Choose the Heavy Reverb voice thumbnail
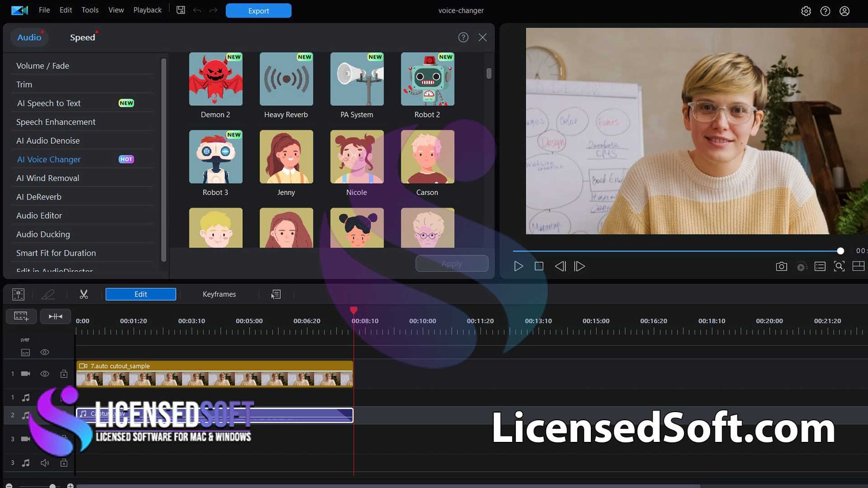Screen dimensions: 868x488 (286, 79)
